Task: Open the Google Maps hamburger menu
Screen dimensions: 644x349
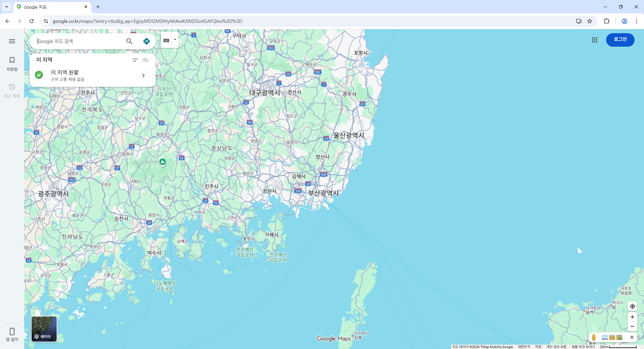Action: coord(12,41)
